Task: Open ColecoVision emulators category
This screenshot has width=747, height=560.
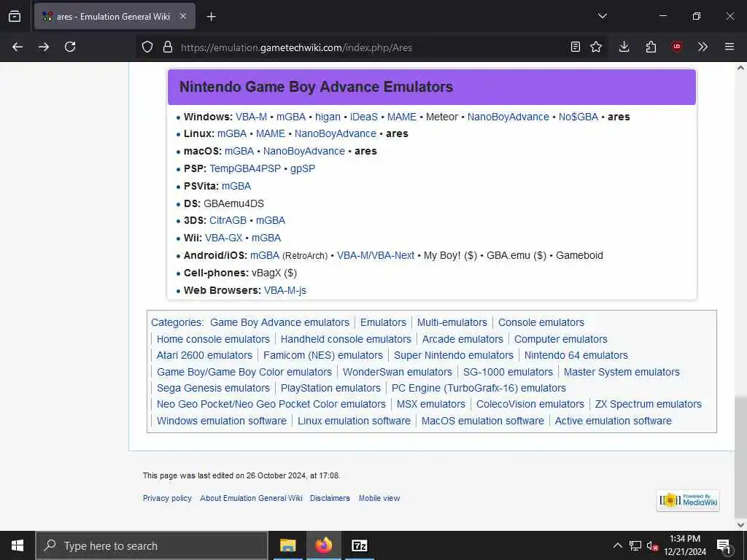Action: point(530,404)
